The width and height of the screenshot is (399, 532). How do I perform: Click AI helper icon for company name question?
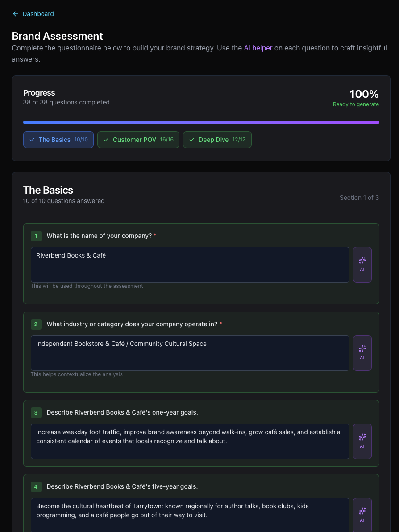[362, 264]
